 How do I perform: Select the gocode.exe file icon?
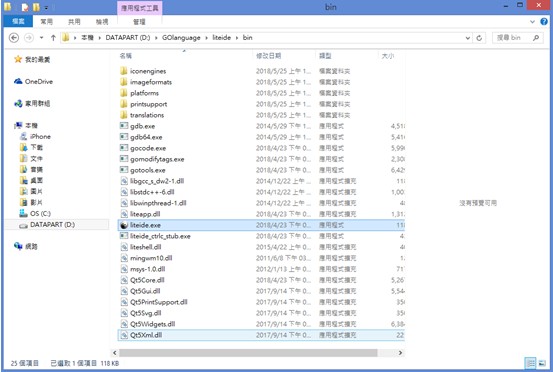[124, 148]
